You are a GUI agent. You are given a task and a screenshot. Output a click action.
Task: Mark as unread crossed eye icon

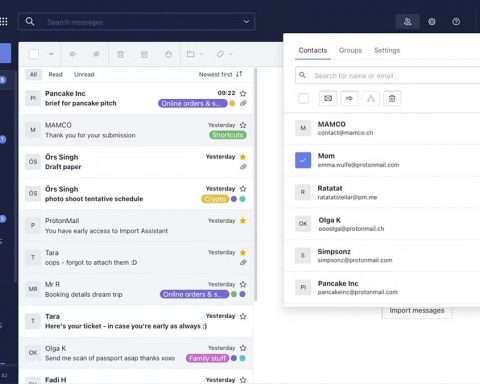tap(96, 54)
